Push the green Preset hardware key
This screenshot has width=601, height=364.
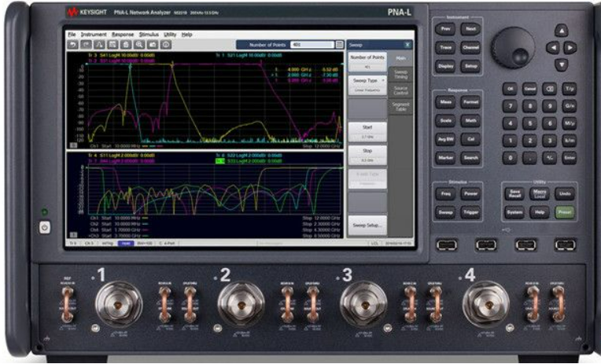(x=565, y=212)
